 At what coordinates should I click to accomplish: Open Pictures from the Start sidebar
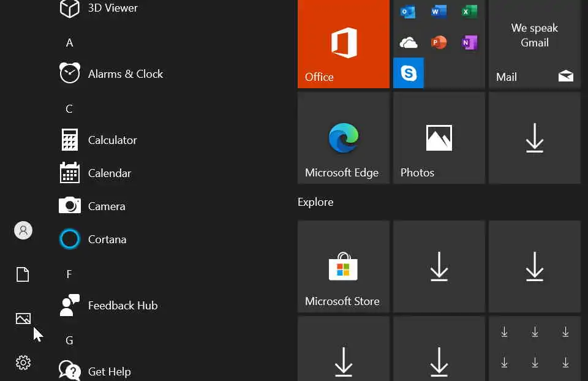pyautogui.click(x=23, y=319)
